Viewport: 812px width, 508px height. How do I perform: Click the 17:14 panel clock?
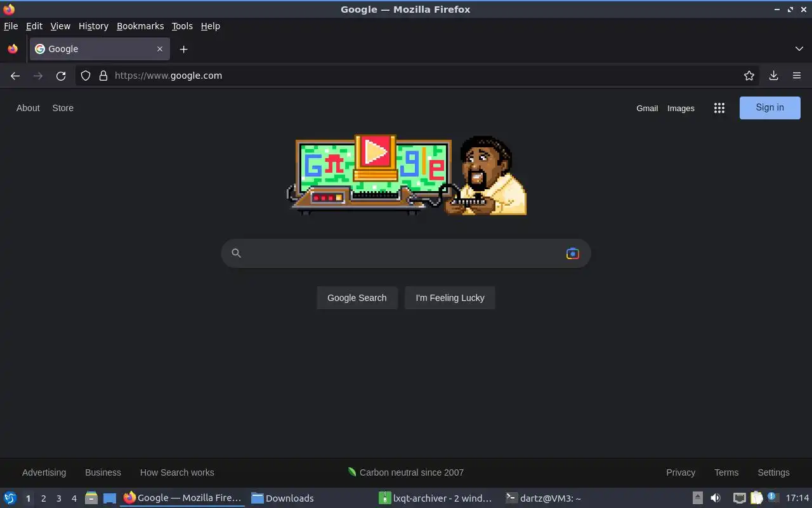797,498
